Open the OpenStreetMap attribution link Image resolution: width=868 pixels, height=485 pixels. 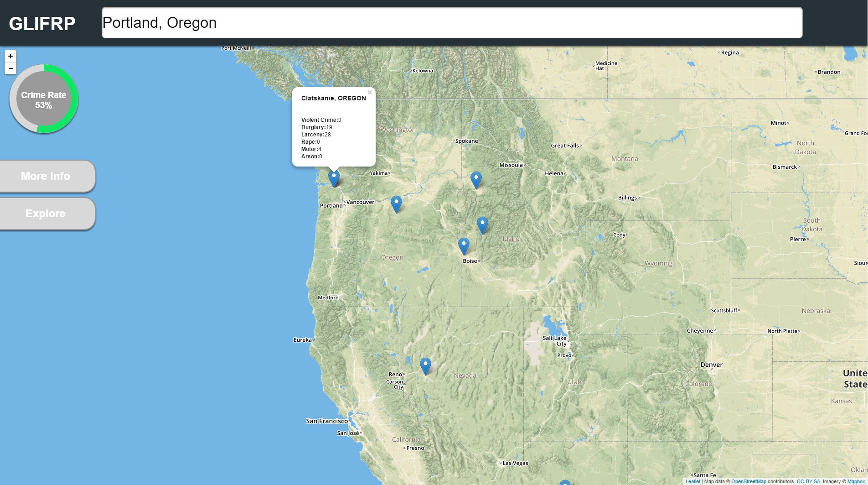(749, 481)
